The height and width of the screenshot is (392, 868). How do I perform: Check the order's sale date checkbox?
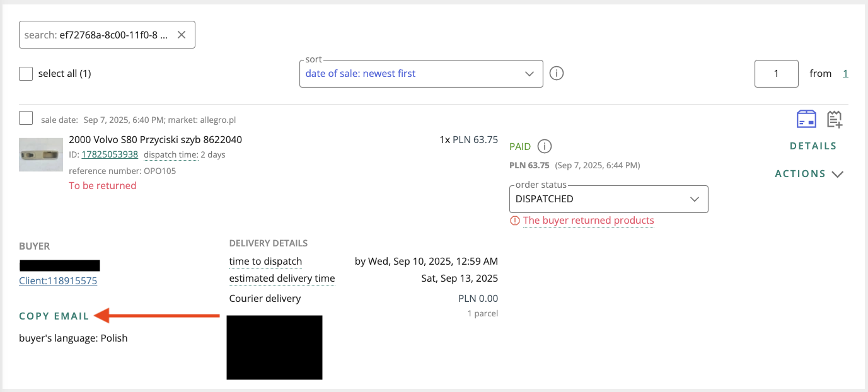pyautogui.click(x=26, y=118)
